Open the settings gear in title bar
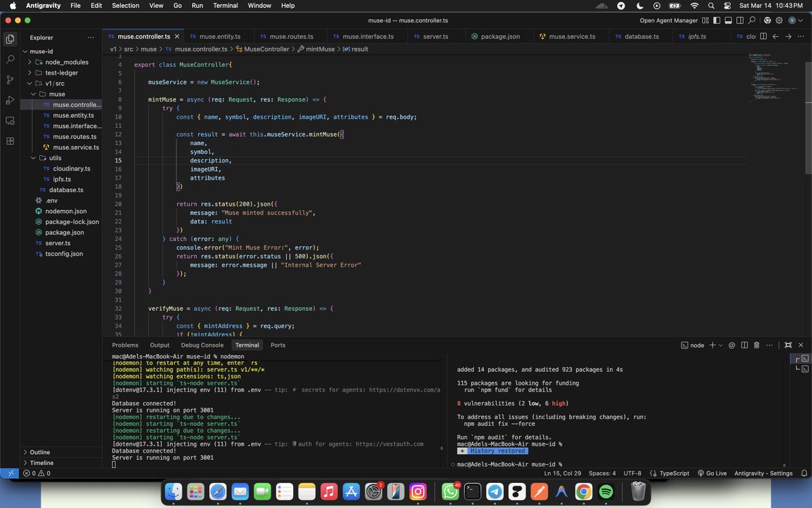 [780, 20]
